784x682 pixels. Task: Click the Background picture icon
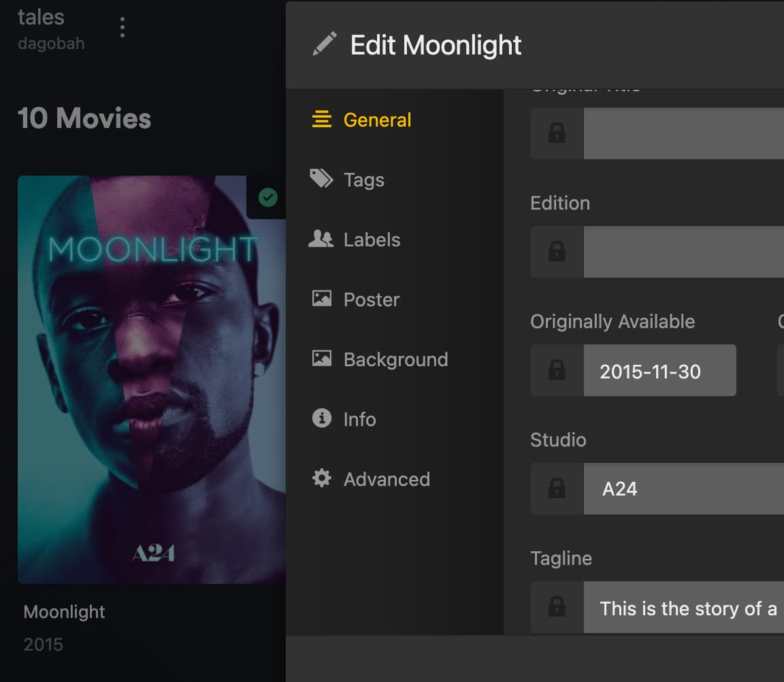tap(321, 359)
